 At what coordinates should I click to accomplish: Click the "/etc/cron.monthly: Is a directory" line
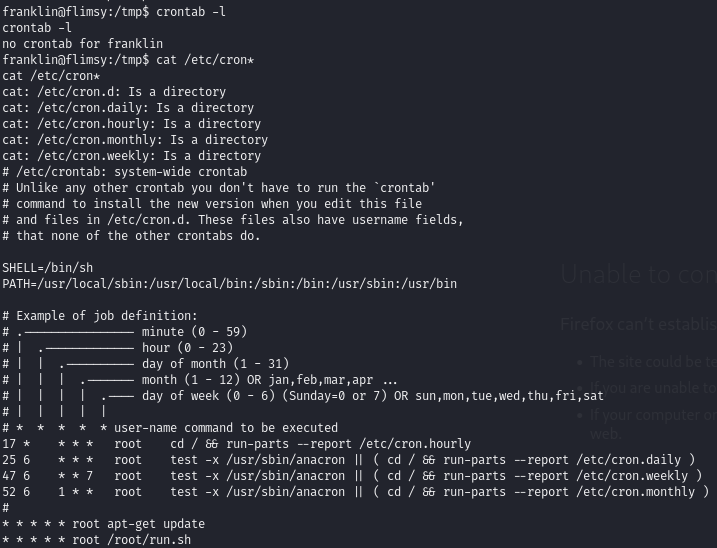click(x=135, y=139)
